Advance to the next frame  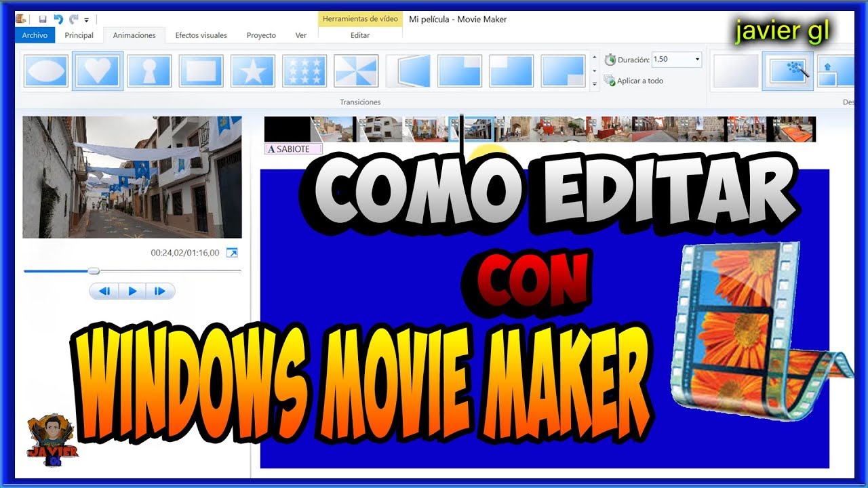click(x=161, y=291)
